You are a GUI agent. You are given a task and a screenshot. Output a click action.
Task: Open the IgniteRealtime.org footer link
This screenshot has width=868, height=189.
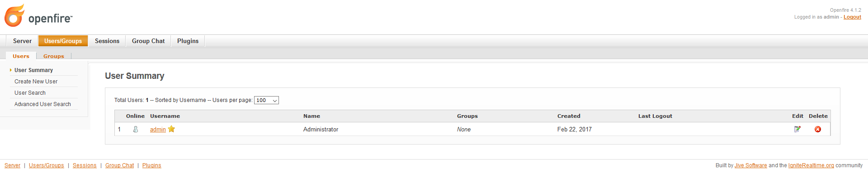pyautogui.click(x=811, y=165)
